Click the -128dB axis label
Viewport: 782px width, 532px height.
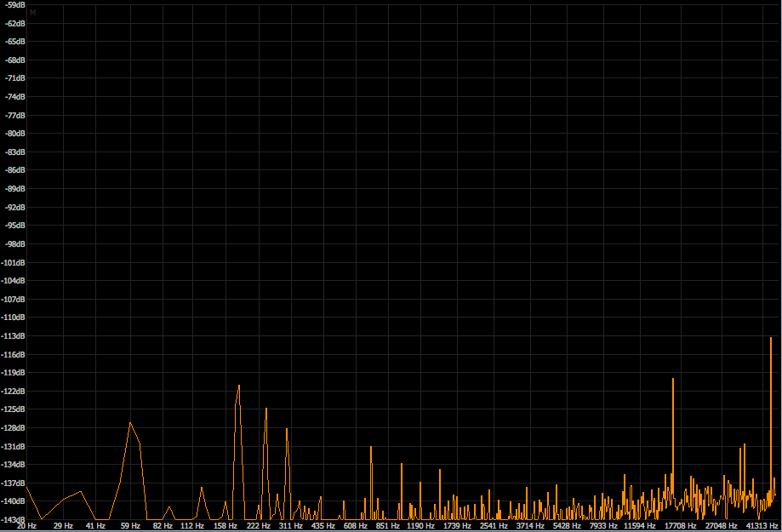(13, 427)
